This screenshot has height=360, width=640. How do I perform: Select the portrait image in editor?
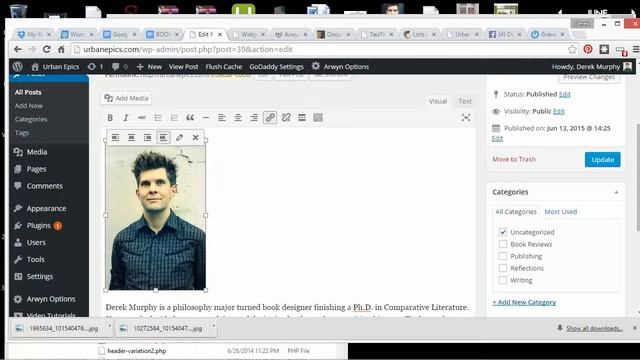tap(156, 217)
